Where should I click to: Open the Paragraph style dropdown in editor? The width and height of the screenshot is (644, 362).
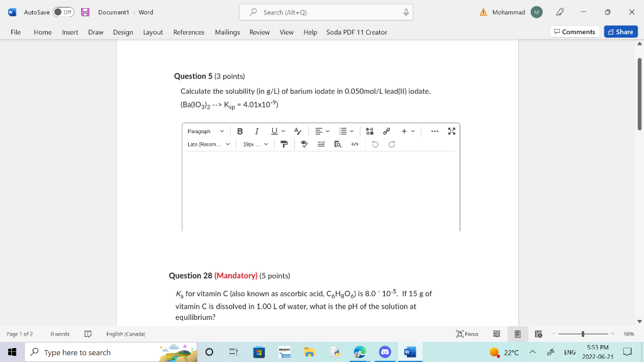[x=206, y=131]
